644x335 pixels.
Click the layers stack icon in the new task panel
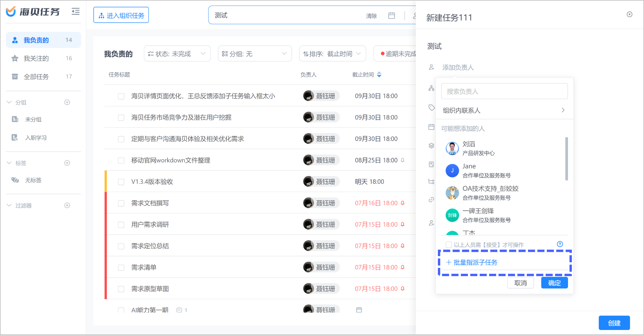tap(431, 145)
